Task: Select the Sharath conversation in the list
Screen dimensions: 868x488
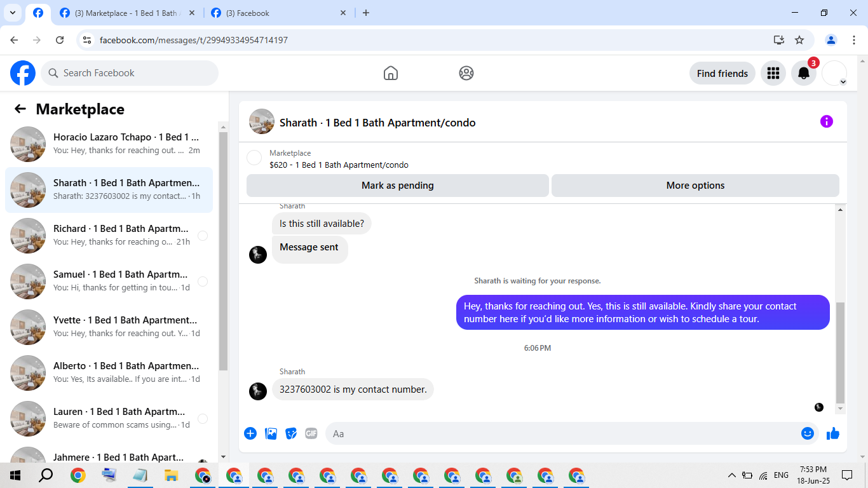Action: coord(109,190)
